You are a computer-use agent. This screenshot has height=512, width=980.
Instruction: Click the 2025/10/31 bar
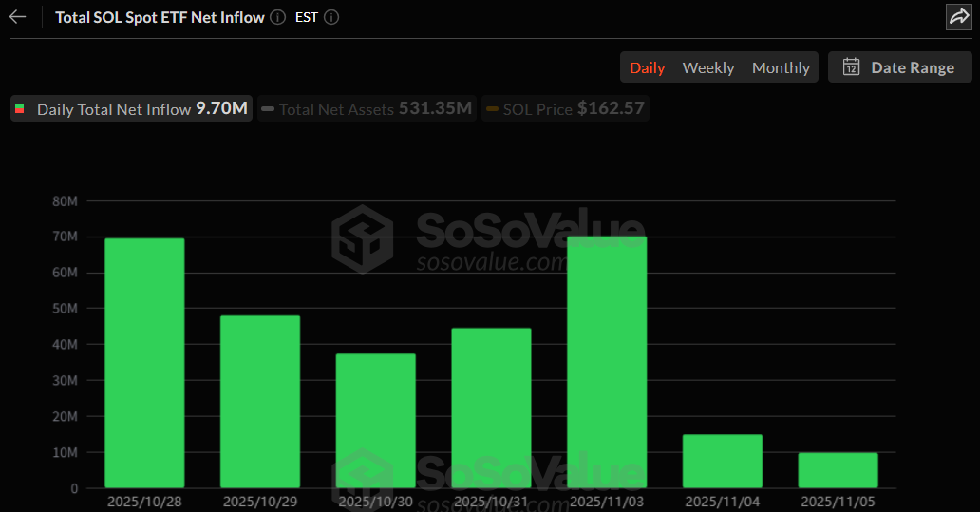pos(491,408)
